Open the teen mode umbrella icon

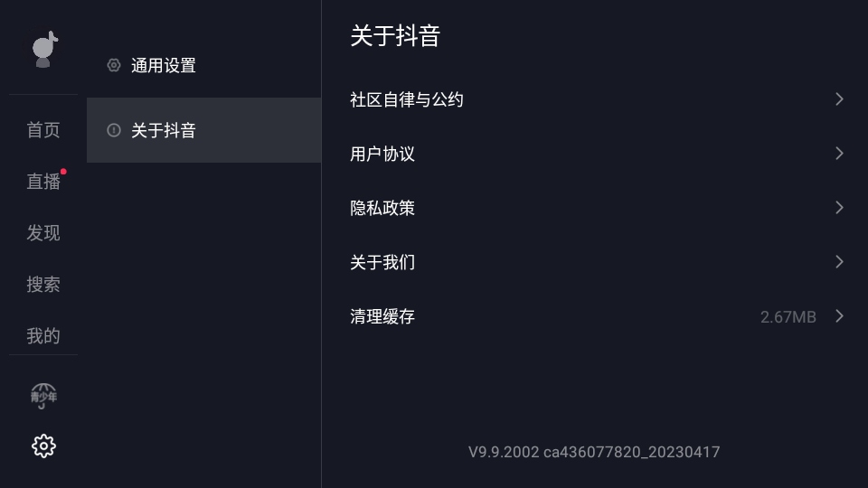point(43,396)
